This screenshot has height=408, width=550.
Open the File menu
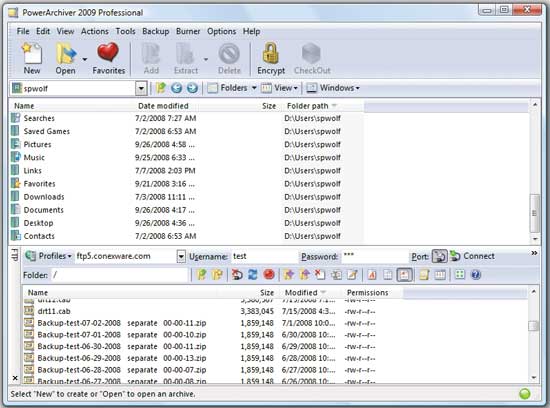[23, 31]
